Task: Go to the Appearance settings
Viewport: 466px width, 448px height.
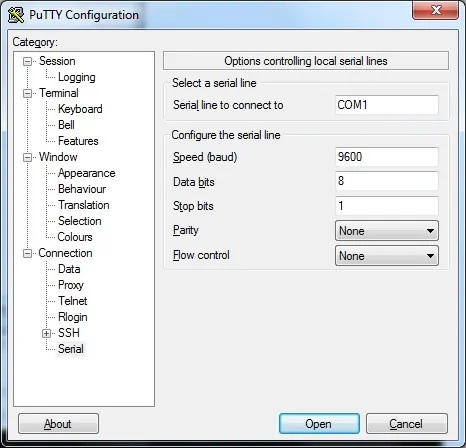Action: point(86,173)
